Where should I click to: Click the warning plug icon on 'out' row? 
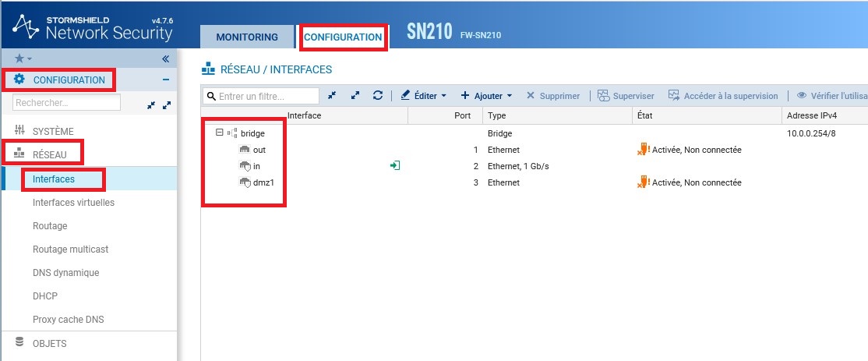click(643, 149)
